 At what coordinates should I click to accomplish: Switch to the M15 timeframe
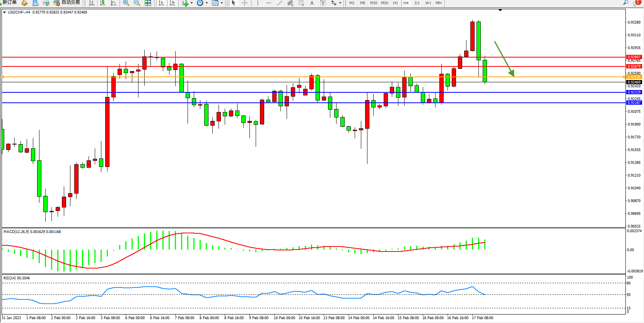click(373, 3)
